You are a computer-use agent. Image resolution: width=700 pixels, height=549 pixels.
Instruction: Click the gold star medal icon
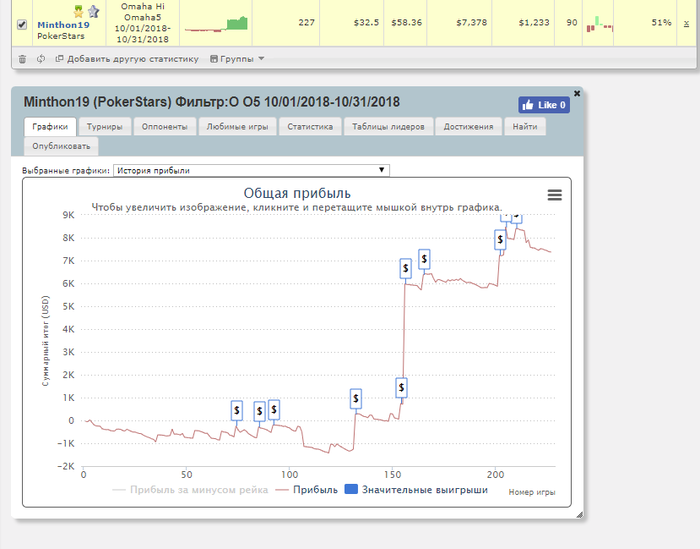point(79,11)
